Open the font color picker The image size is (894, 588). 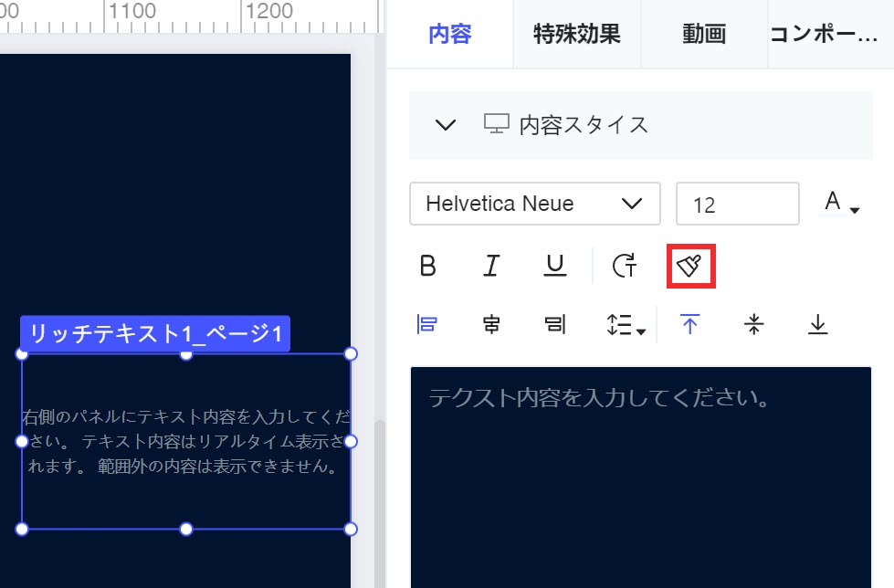[x=842, y=203]
